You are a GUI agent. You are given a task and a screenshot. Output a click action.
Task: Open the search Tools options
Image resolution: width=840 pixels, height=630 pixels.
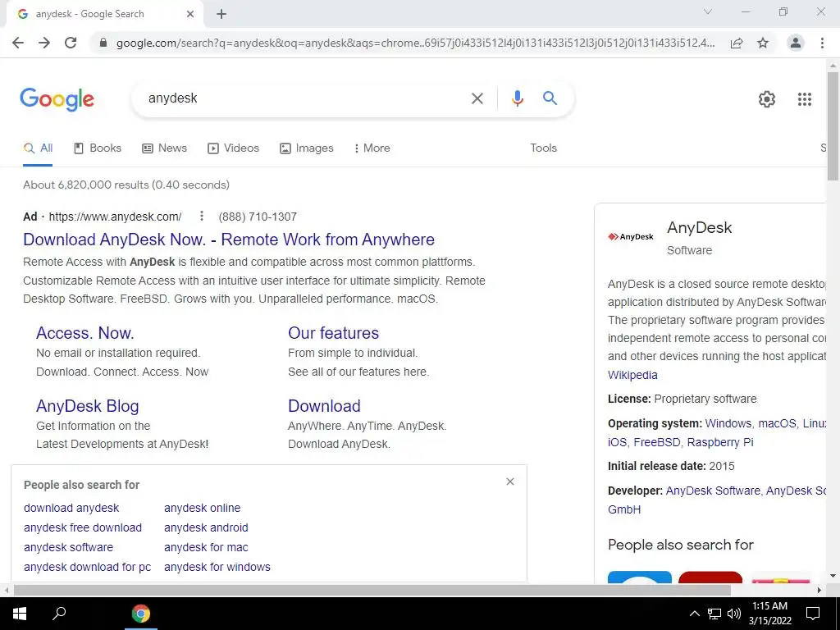tap(543, 148)
